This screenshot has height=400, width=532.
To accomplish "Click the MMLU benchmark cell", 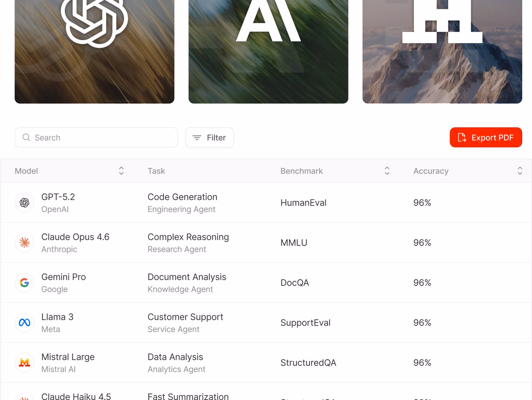I will (x=293, y=243).
